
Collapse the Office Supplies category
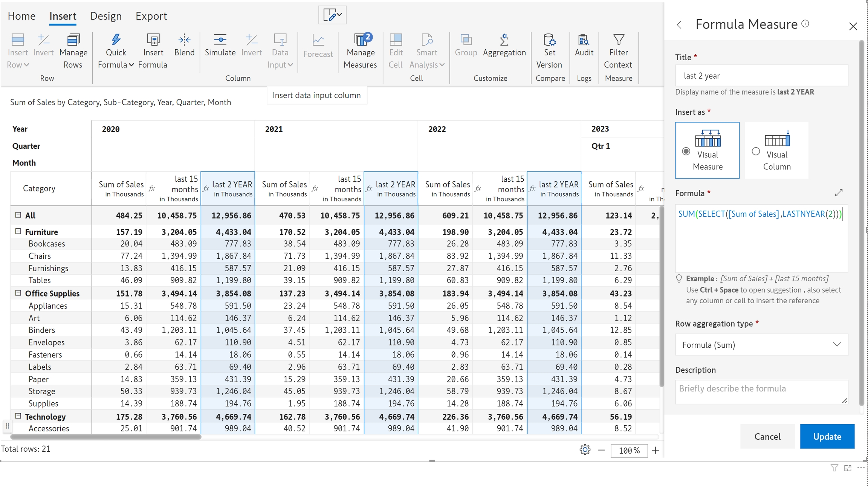[18, 293]
